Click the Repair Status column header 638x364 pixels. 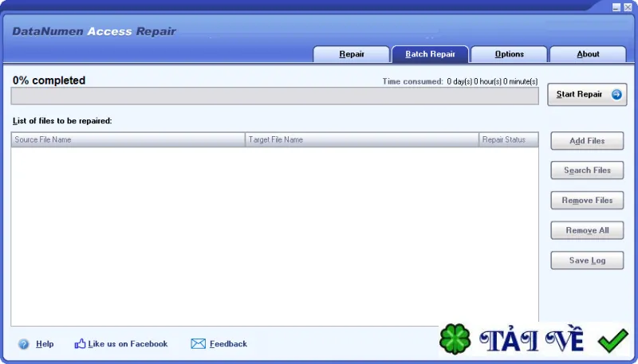(x=509, y=139)
